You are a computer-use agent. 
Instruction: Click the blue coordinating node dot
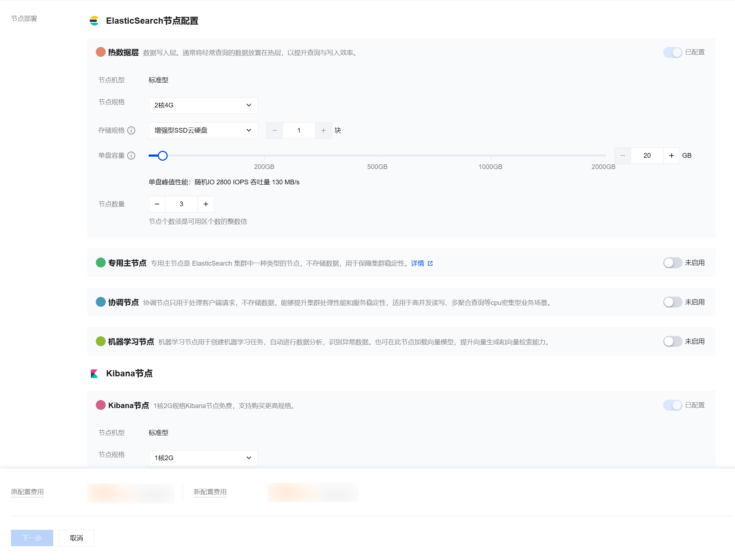101,302
